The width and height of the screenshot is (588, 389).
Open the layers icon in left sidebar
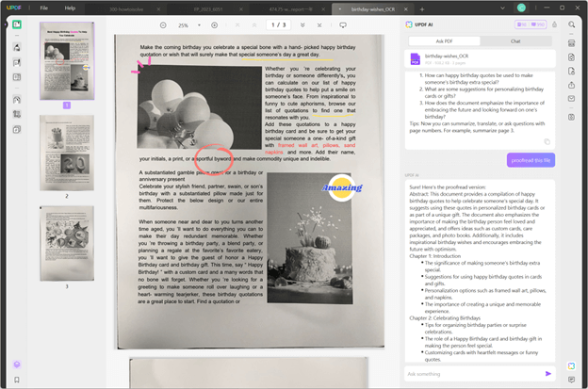(17, 364)
